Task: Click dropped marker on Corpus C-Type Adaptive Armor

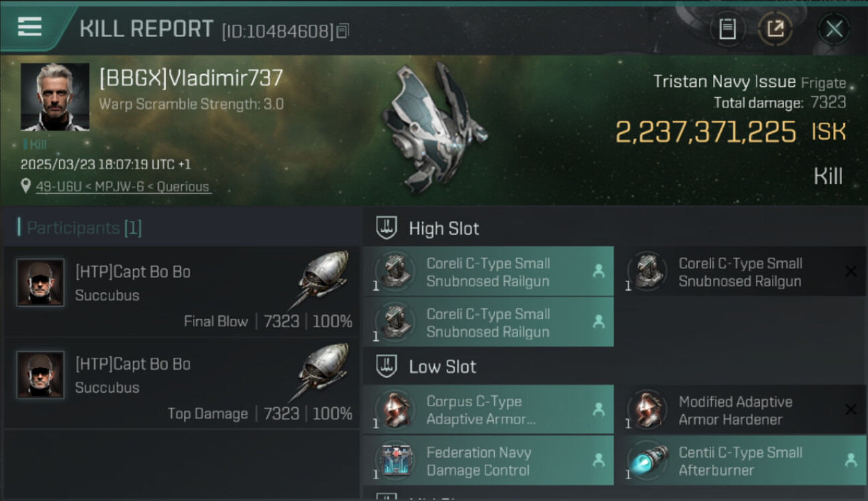Action: tap(598, 409)
